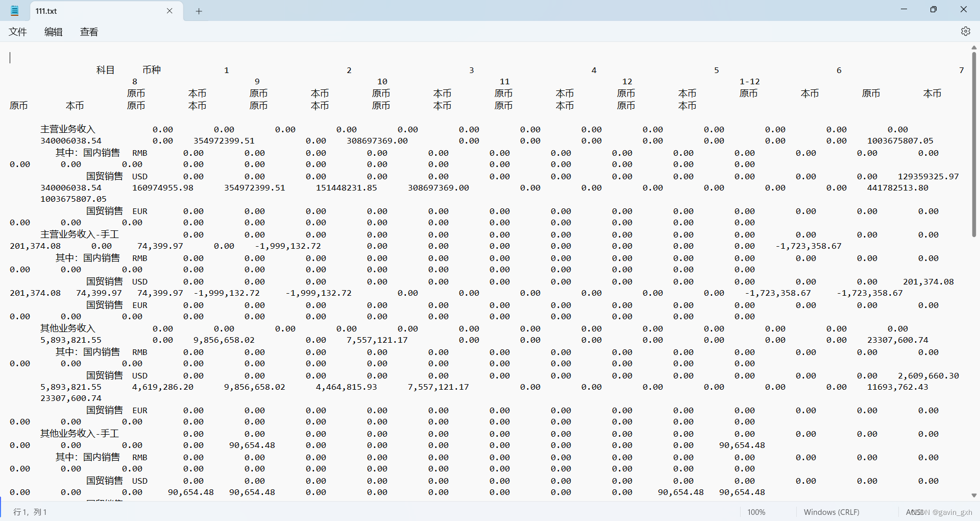Screen dimensions: 980x521
Task: Open the 编辑 menu
Action: click(x=53, y=31)
